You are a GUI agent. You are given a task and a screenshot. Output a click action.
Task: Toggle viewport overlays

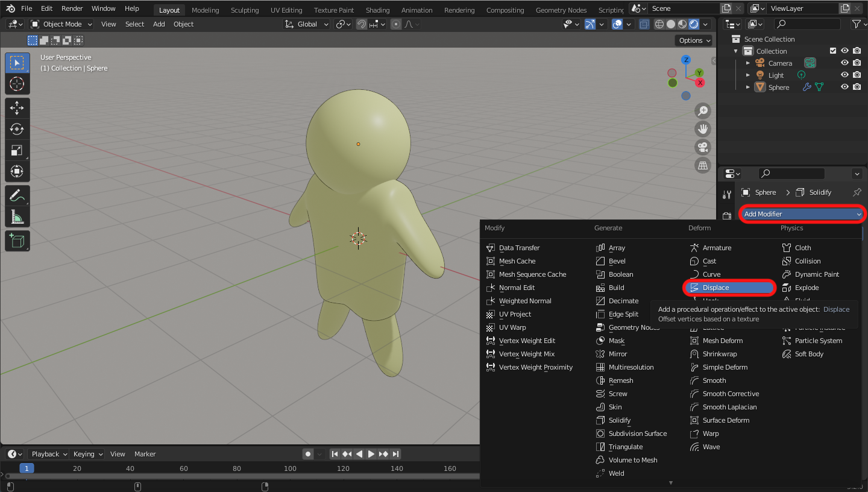(x=617, y=24)
